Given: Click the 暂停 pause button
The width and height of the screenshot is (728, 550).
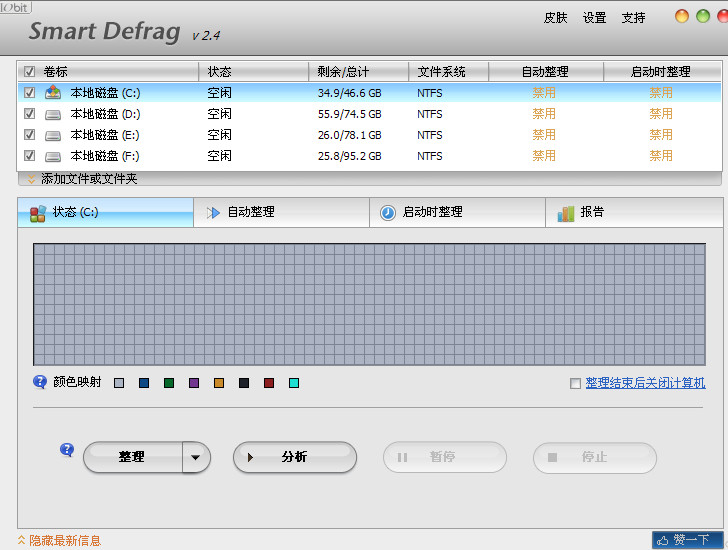Looking at the screenshot, I should [445, 457].
